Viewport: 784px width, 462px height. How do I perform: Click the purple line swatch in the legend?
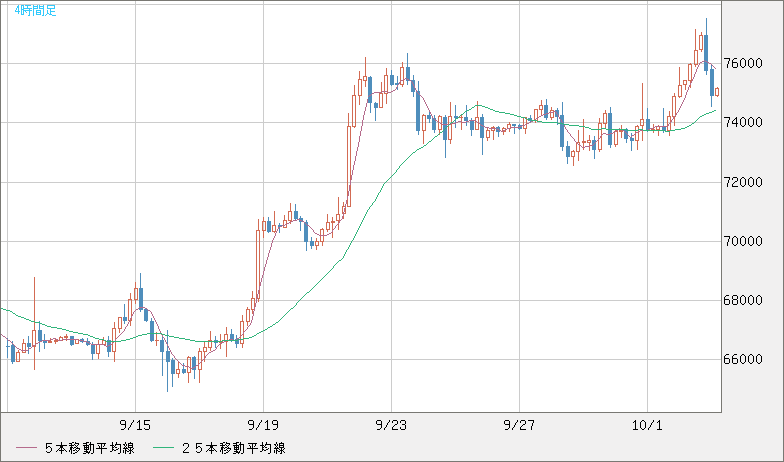click(x=26, y=448)
